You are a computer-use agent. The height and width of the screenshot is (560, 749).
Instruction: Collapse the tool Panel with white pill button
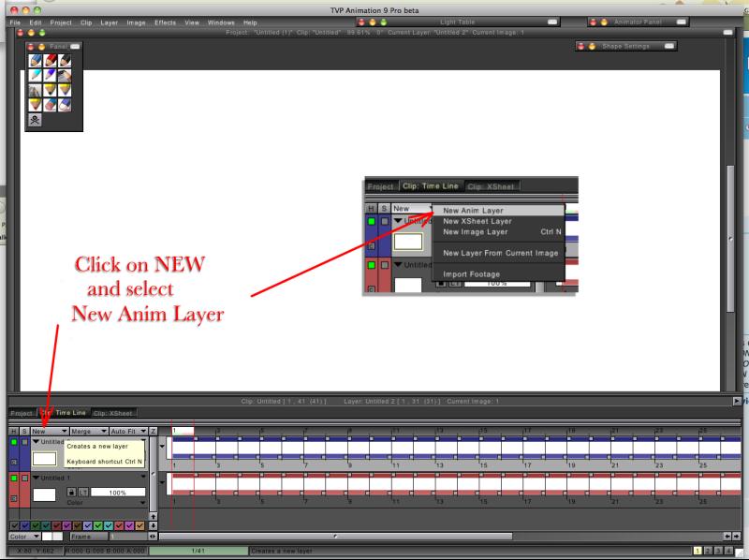pyautogui.click(x=75, y=46)
